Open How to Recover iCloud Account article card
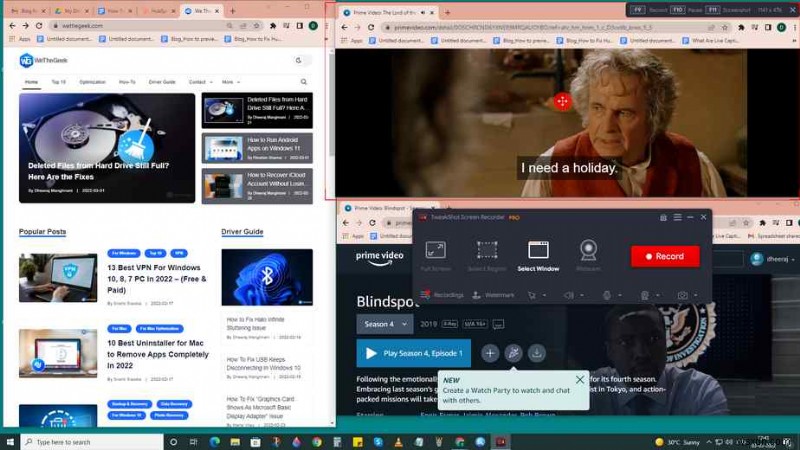The height and width of the screenshot is (450, 800). pos(257,186)
